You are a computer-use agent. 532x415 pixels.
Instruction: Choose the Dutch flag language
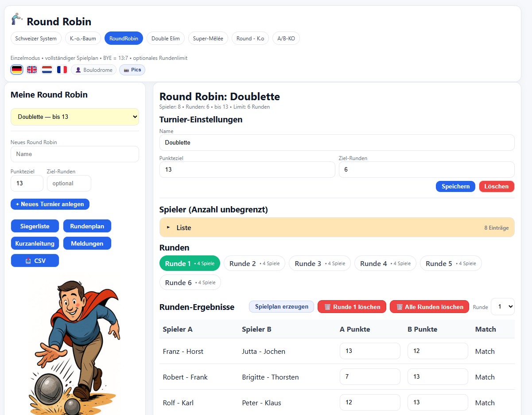coord(47,70)
